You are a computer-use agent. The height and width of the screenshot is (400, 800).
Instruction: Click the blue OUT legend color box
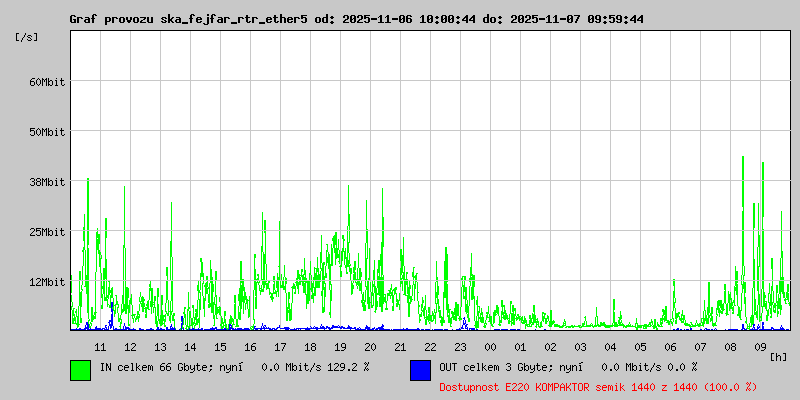pos(420,370)
